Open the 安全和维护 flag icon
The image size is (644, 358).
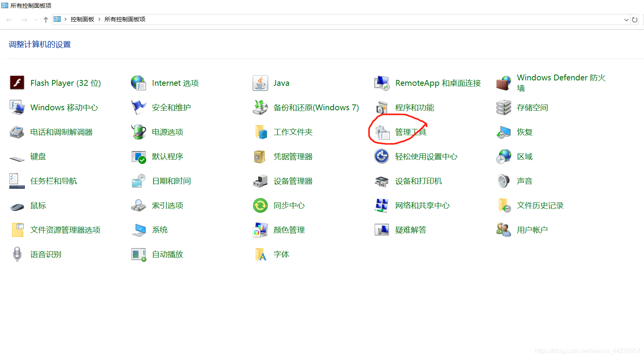(x=138, y=107)
